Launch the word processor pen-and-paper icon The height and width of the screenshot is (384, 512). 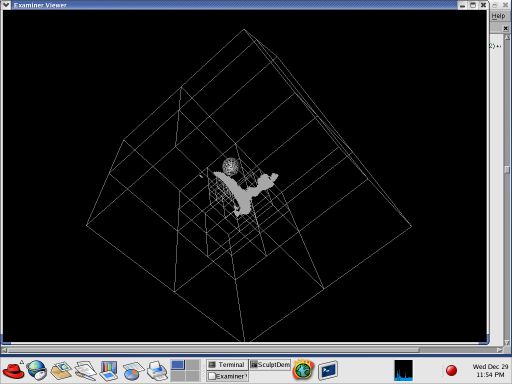[x=85, y=370]
